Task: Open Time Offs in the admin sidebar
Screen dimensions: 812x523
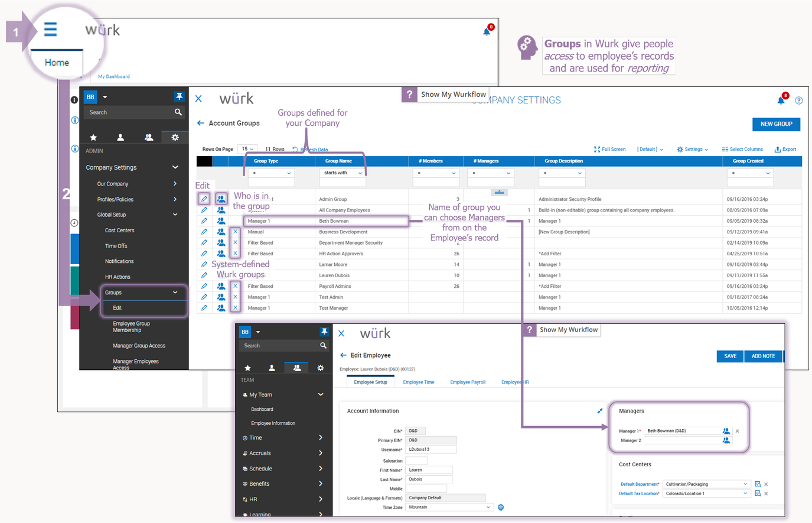Action: (116, 246)
